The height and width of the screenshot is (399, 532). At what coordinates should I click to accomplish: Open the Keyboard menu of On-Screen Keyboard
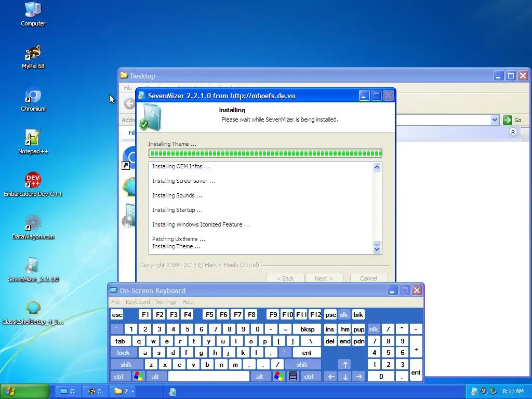pyautogui.click(x=137, y=302)
